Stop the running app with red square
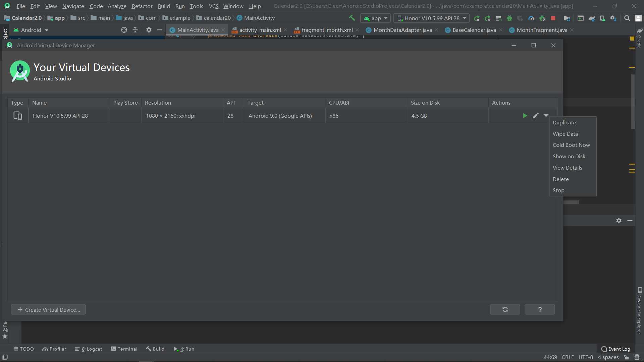 click(x=553, y=18)
